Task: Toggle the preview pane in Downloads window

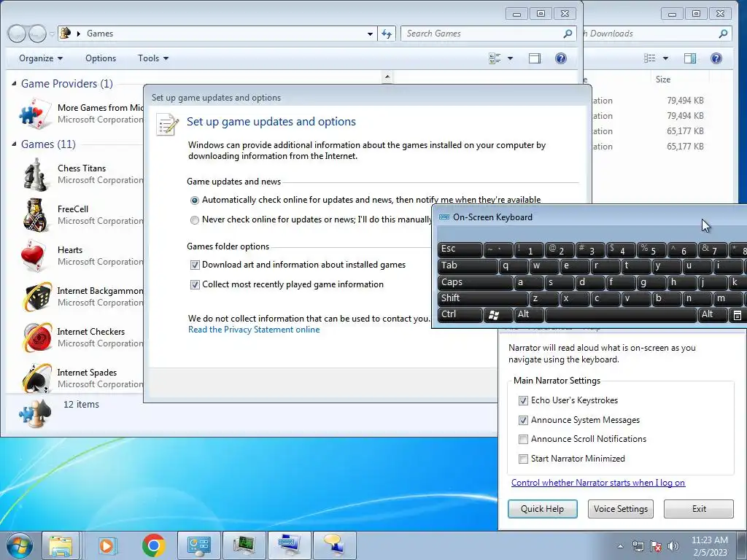Action: click(690, 58)
